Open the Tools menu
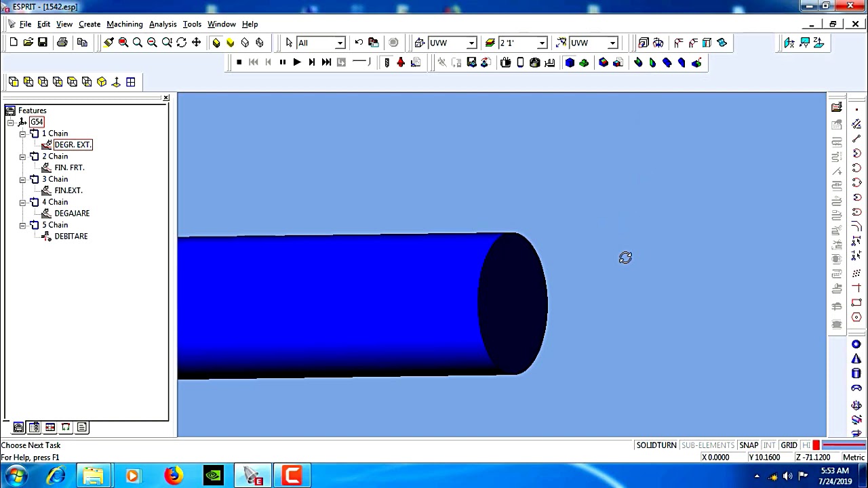Screen dimensions: 868x488 (192, 24)
